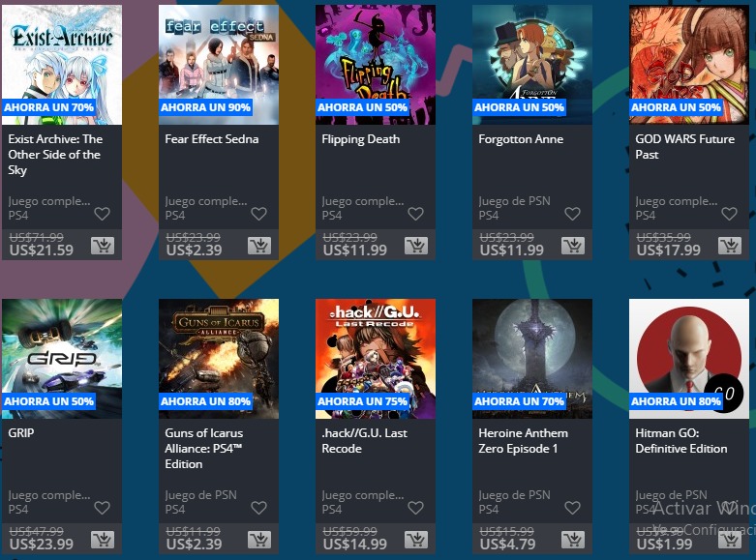Toggle wishlist heart for Guns of Icarus
The height and width of the screenshot is (560, 756).
click(258, 508)
